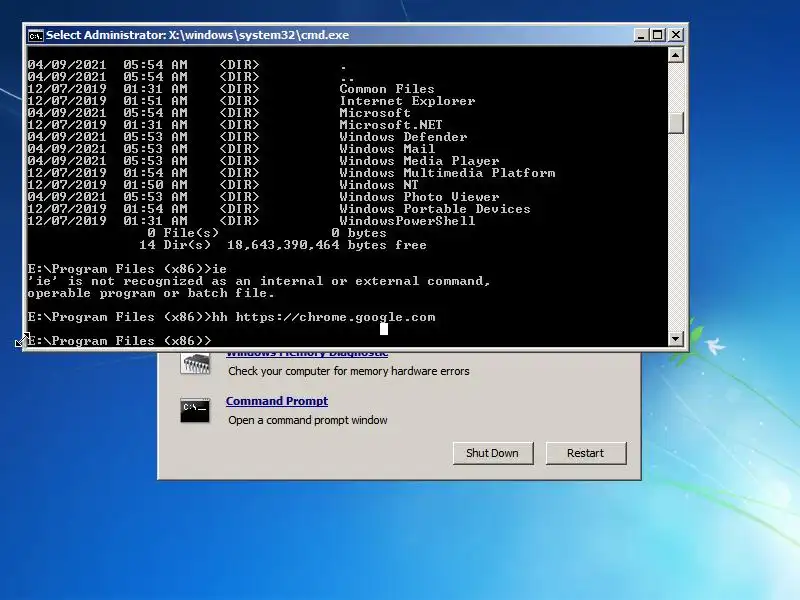
Task: Click the 'Windows Mail' directory entry
Action: (x=387, y=149)
